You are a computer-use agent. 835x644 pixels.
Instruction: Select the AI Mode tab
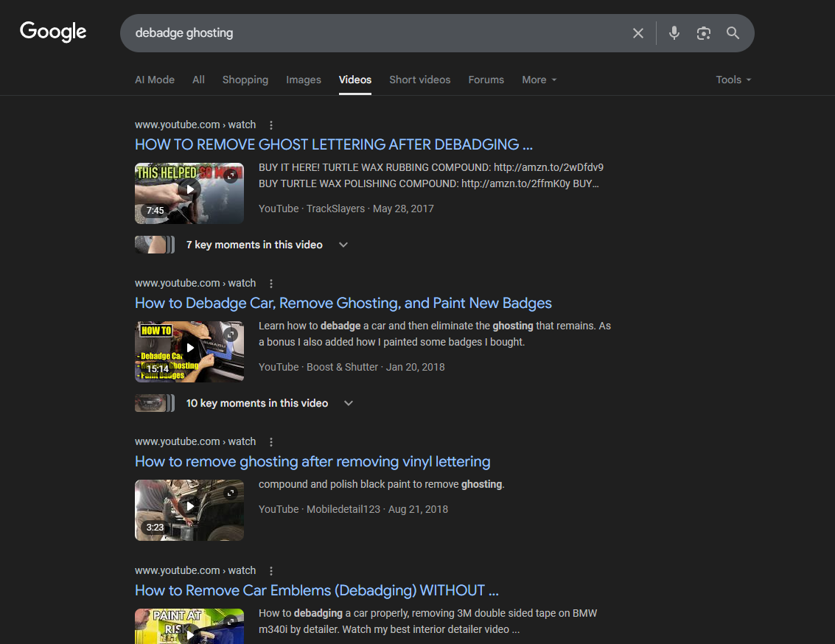coord(155,80)
